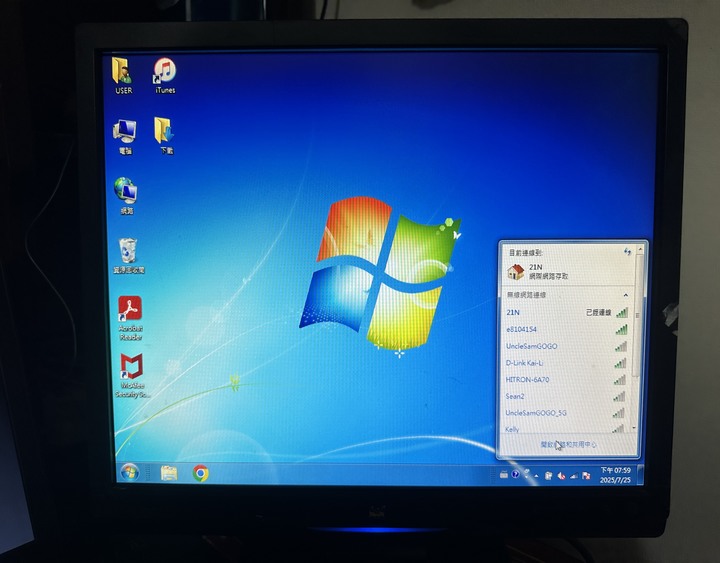This screenshot has width=720, height=563.
Task: Open the Recycle Bin on the desktop
Action: pos(128,256)
